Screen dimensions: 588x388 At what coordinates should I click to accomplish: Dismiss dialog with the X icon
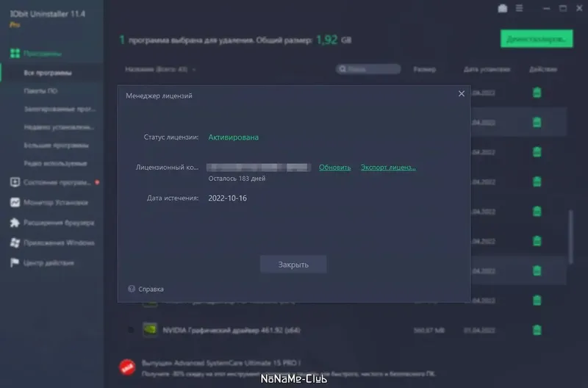[x=462, y=94]
